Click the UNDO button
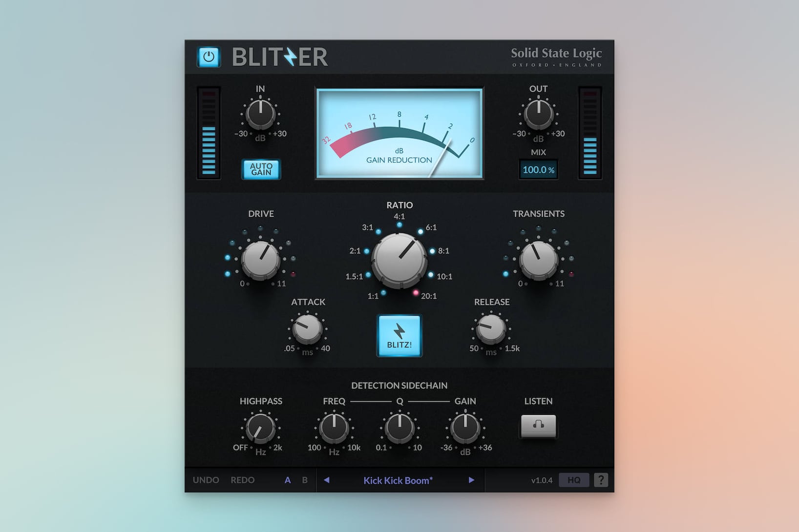Image resolution: width=799 pixels, height=532 pixels. coord(206,480)
